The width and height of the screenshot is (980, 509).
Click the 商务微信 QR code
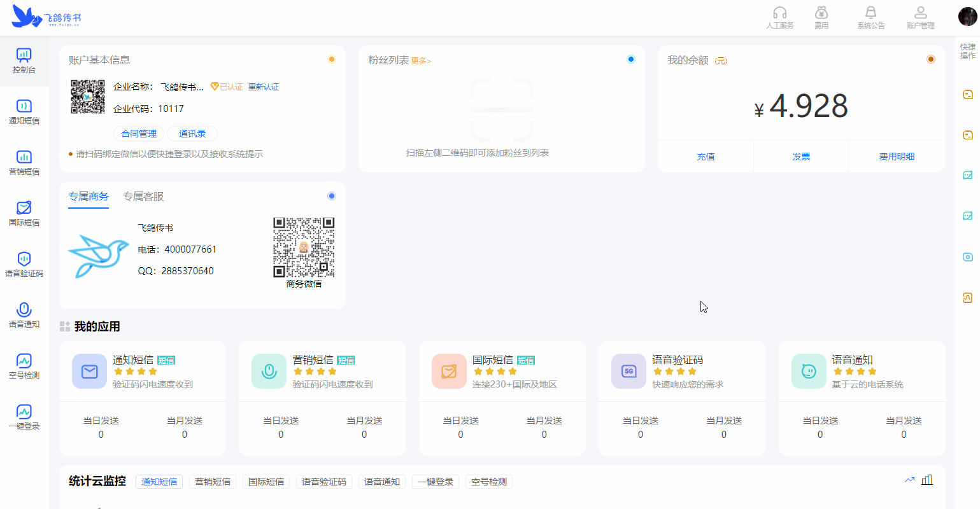point(304,248)
